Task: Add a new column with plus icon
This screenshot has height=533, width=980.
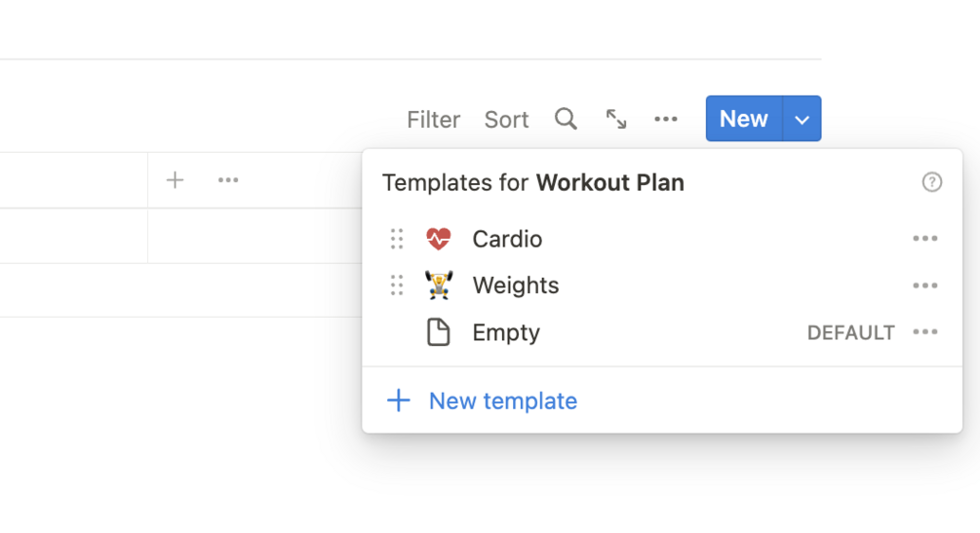Action: click(176, 180)
